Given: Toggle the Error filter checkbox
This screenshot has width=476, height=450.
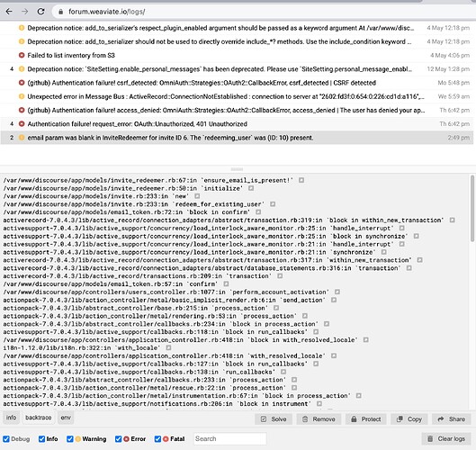Looking at the screenshot, I should [x=118, y=439].
